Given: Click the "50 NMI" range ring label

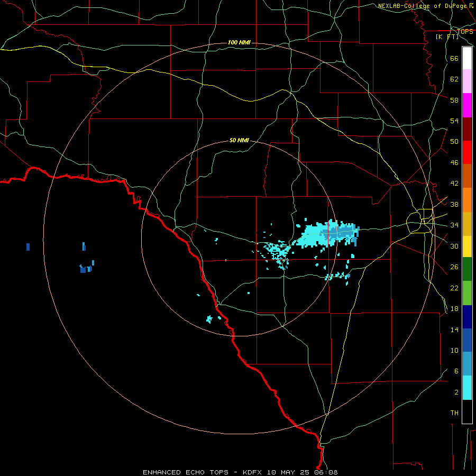Looking at the screenshot, I should [239, 140].
